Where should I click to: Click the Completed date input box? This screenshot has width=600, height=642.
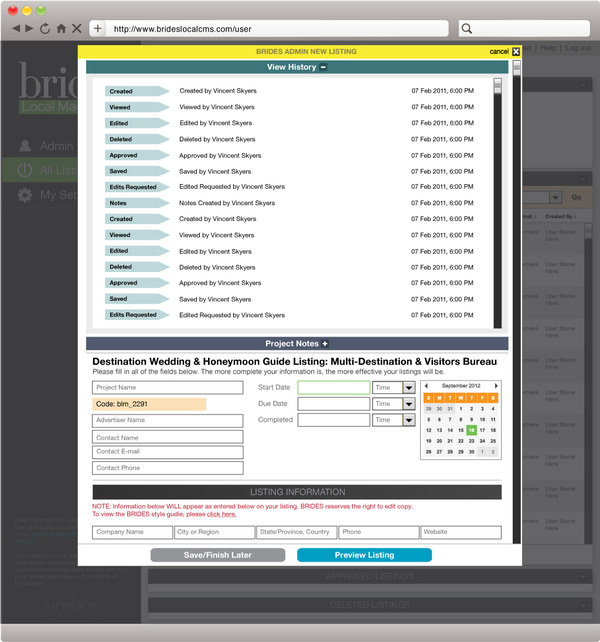(334, 420)
